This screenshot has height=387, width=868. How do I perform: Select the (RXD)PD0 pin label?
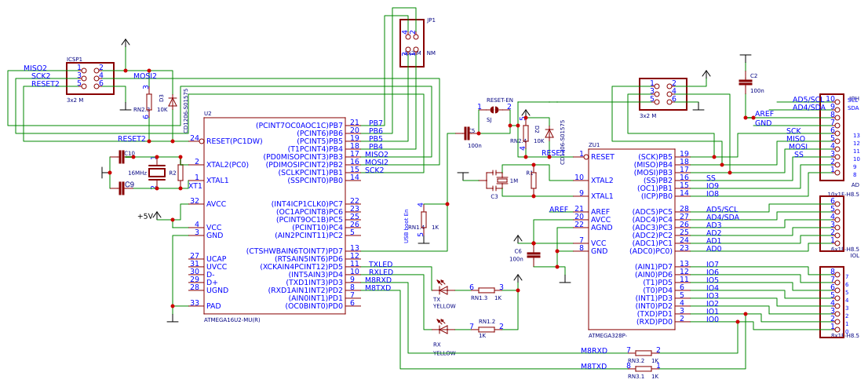(x=653, y=321)
